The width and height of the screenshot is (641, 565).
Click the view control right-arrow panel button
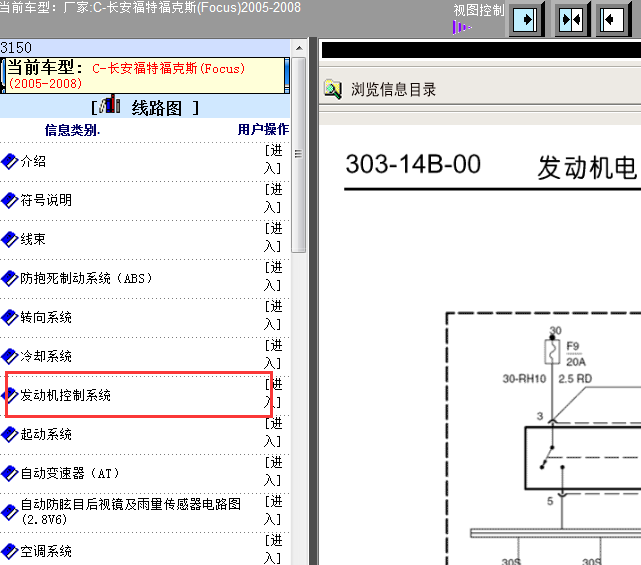526,19
